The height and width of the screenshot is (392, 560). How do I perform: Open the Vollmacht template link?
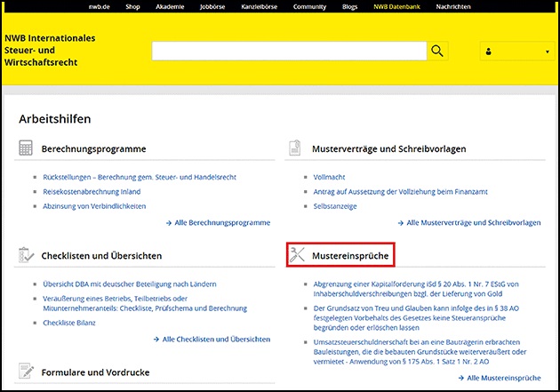pyautogui.click(x=329, y=177)
